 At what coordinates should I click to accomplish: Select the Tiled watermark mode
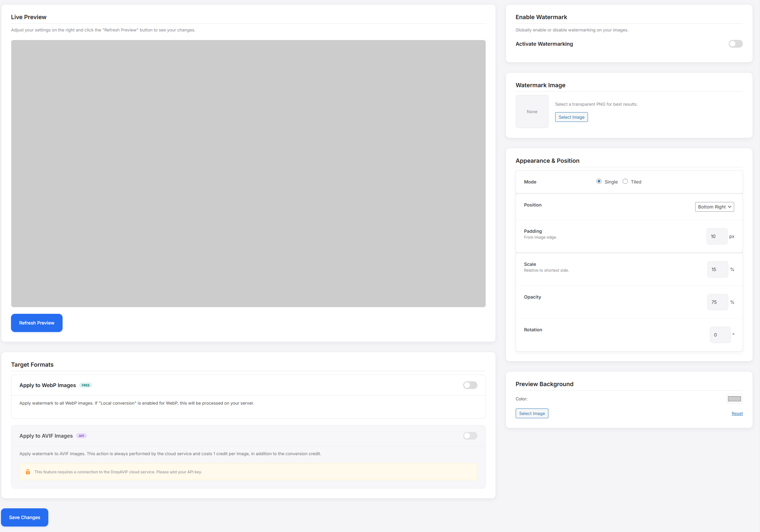[x=625, y=181]
